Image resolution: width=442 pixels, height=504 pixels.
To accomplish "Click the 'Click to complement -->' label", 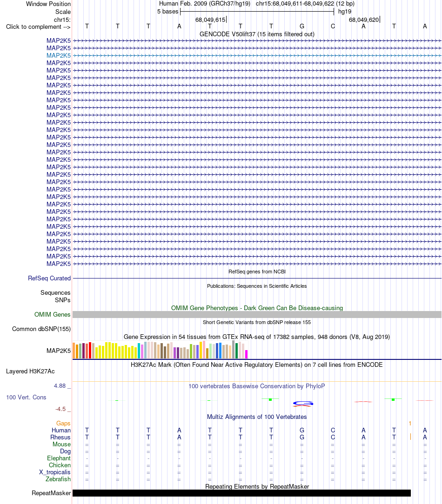I will click(x=38, y=27).
